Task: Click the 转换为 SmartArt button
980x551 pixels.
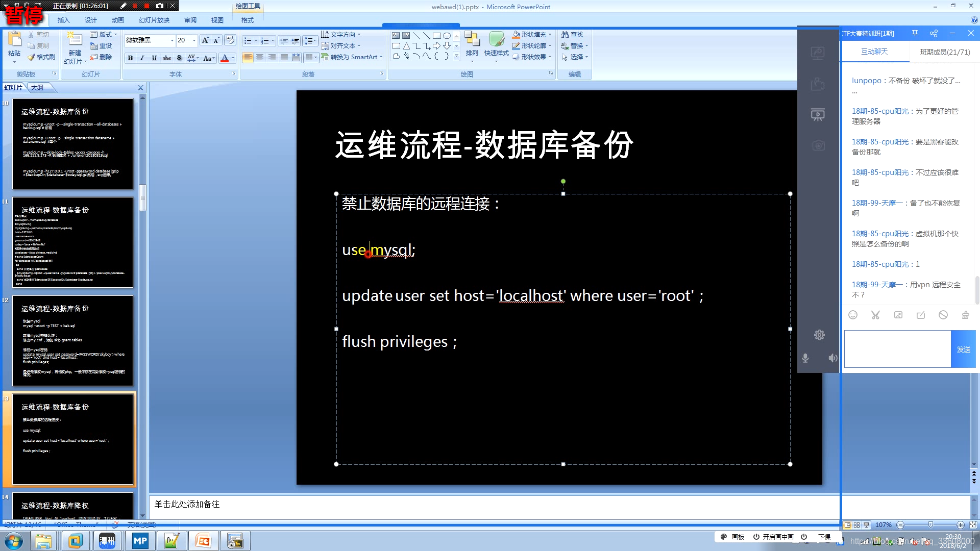Action: point(352,57)
